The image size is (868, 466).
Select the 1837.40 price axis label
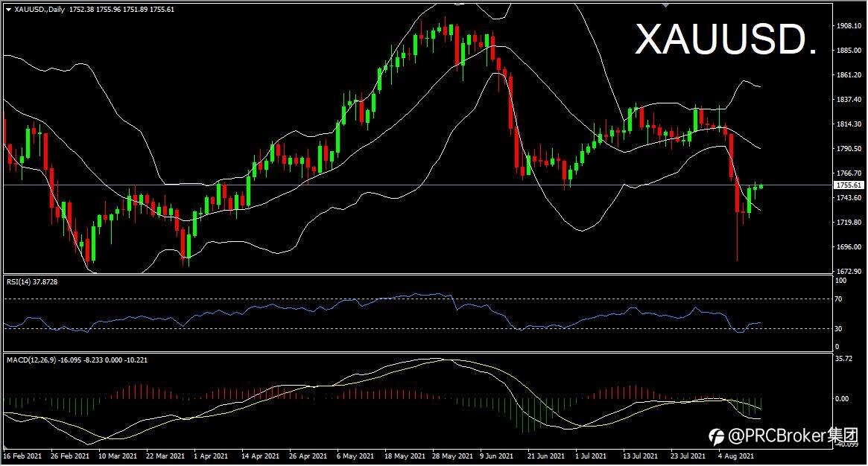coord(849,100)
